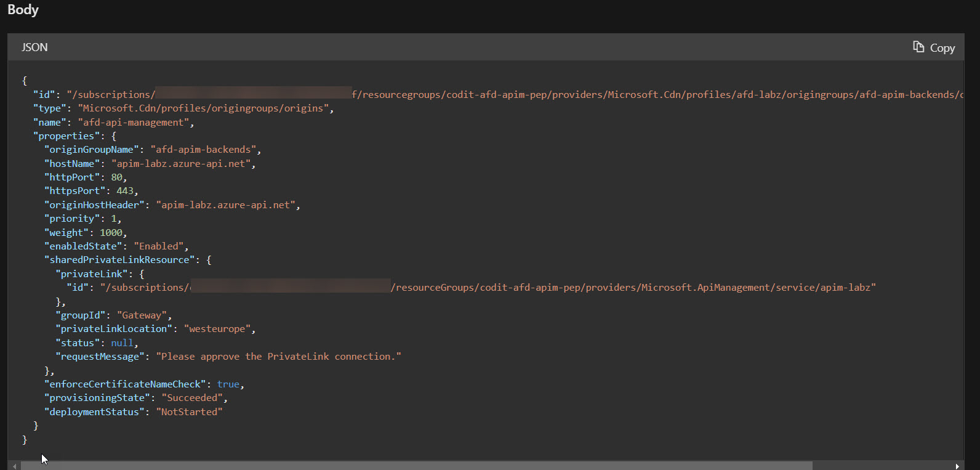Image resolution: width=980 pixels, height=470 pixels.
Task: Click the enforceCertificateNameCheck true value
Action: click(228, 384)
